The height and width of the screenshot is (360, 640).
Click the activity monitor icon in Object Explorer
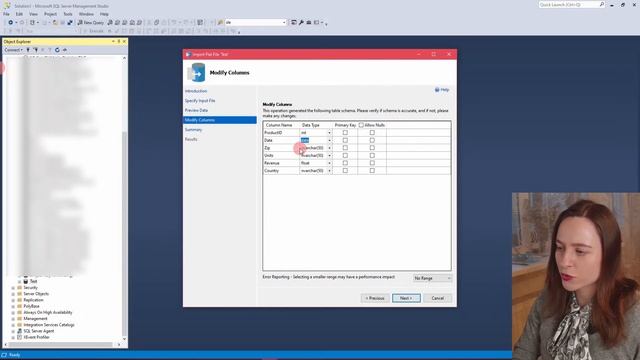(x=64, y=50)
